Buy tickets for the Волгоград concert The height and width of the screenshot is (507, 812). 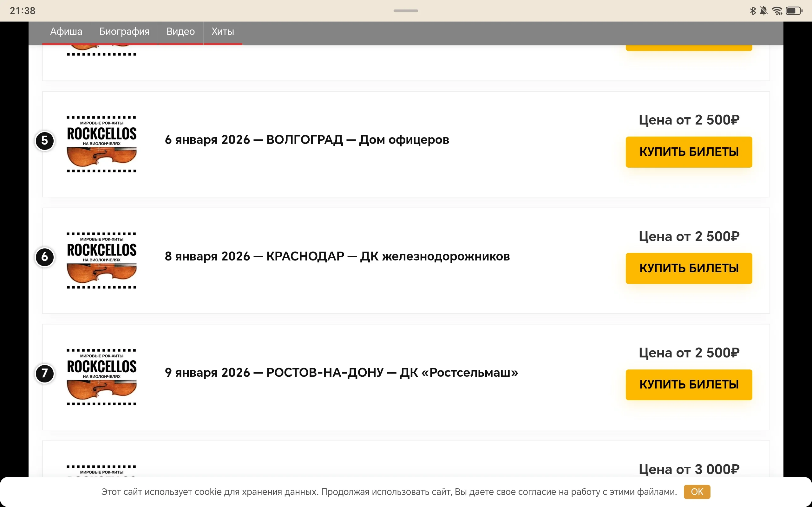tap(689, 152)
